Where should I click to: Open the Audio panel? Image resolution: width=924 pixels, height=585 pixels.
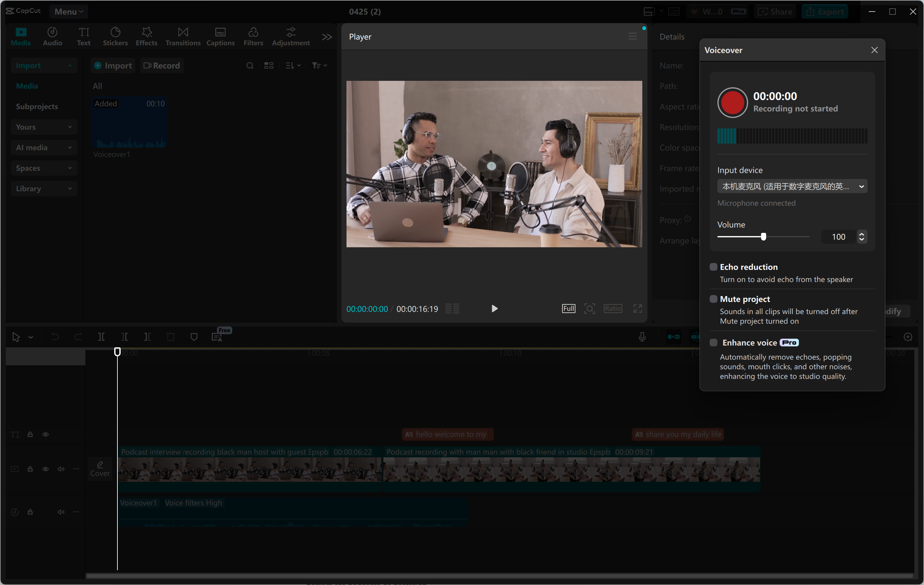52,37
